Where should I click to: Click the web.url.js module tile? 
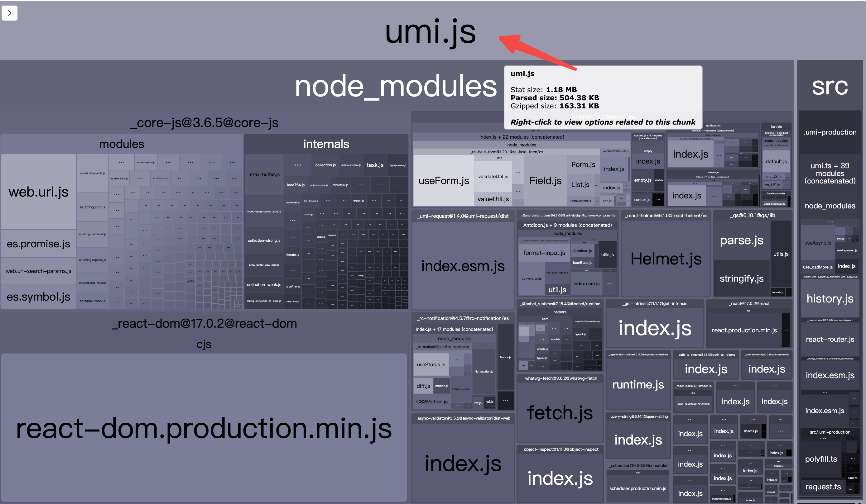click(x=38, y=192)
